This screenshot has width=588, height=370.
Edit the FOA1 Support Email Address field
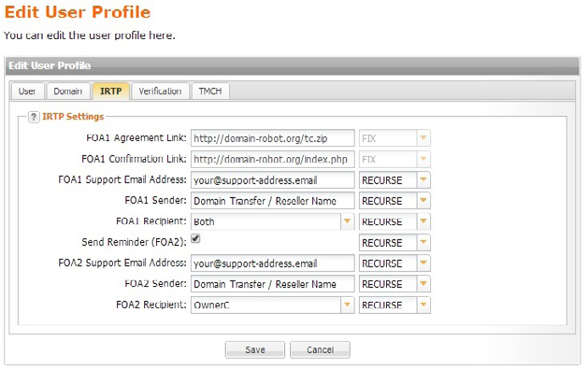pyautogui.click(x=273, y=180)
